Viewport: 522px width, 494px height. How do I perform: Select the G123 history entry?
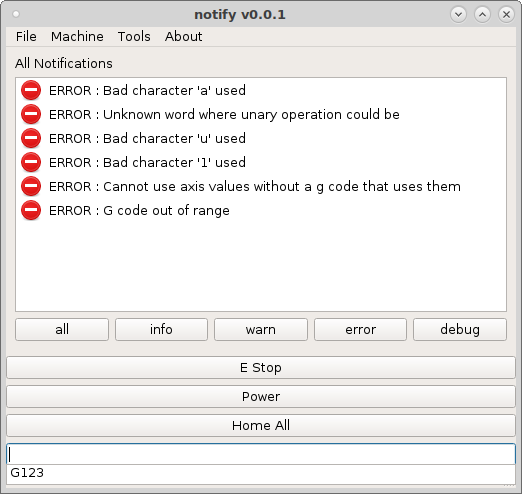[x=261, y=473]
